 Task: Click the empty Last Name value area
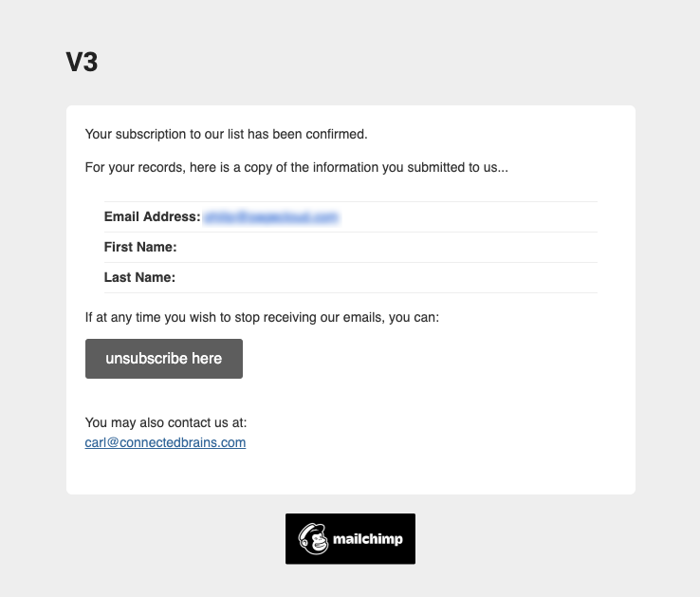387,277
